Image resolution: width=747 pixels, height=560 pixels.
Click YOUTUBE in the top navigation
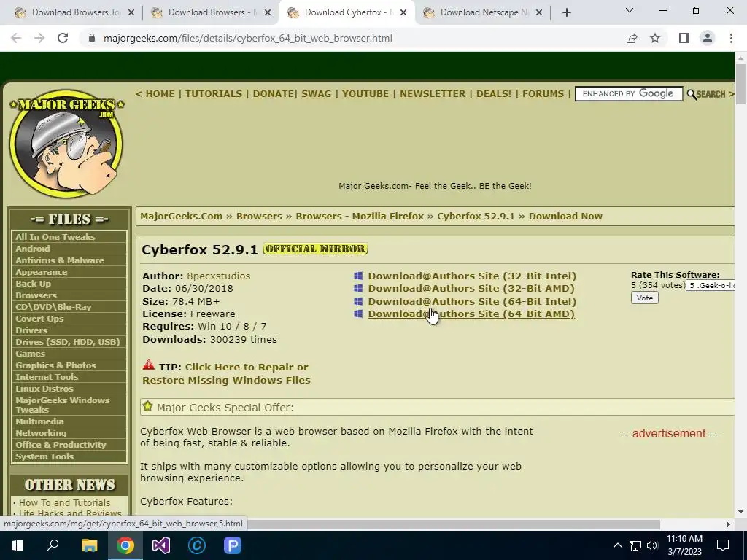tap(365, 94)
